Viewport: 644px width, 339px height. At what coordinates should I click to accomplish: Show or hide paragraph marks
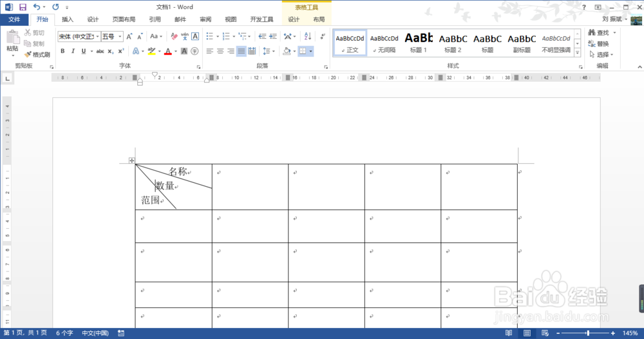pos(323,37)
